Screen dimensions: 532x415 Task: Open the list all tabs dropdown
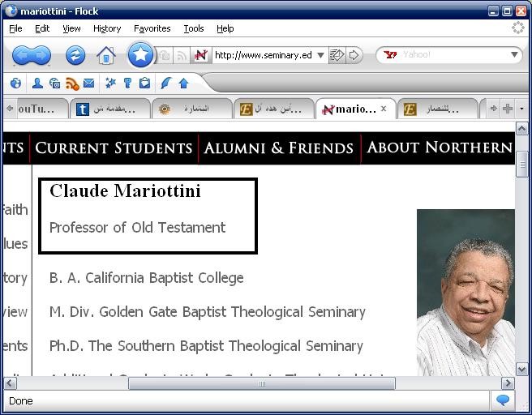pos(521,109)
